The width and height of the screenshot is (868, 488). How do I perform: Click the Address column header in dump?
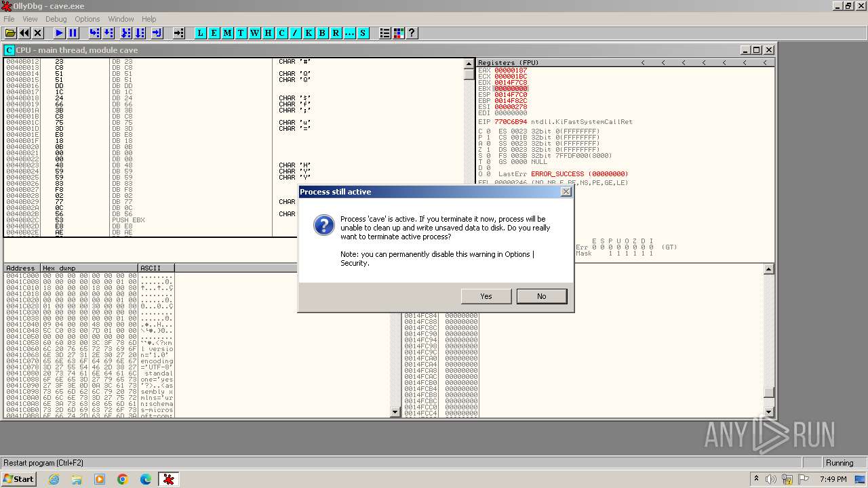(22, 268)
